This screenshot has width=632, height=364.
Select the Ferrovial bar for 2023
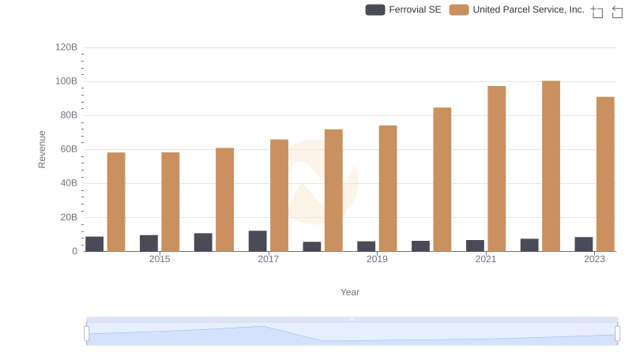coord(584,245)
